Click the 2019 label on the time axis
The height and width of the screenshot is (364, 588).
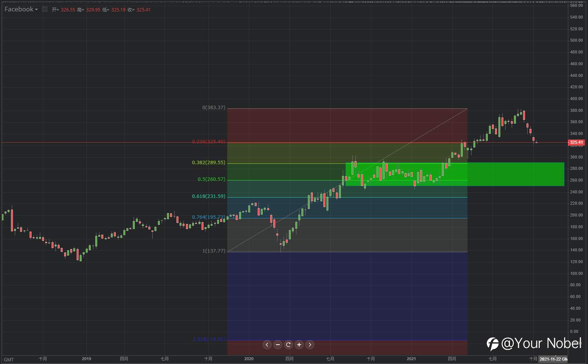tap(87, 359)
